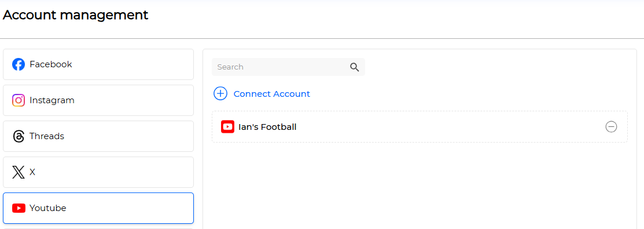This screenshot has width=644, height=229.
Task: Click the circled plus icon
Action: (220, 94)
